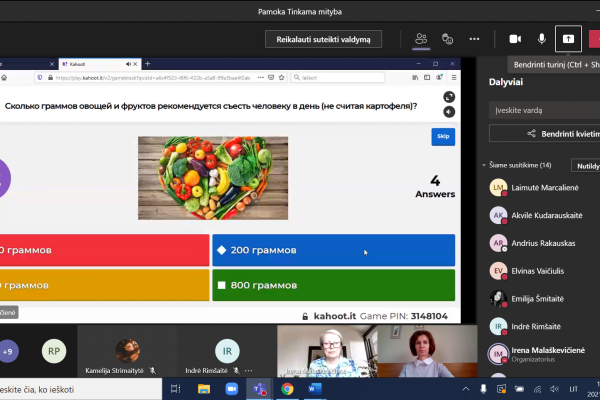Image resolution: width=600 pixels, height=400 pixels.
Task: Click the Skip button in Kahoot
Action: 443,136
